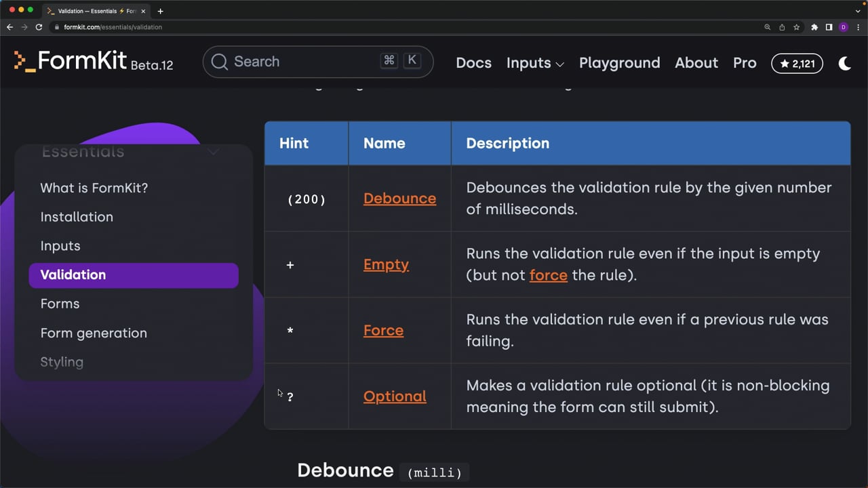Click the inline force link in Empty description

[548, 275]
